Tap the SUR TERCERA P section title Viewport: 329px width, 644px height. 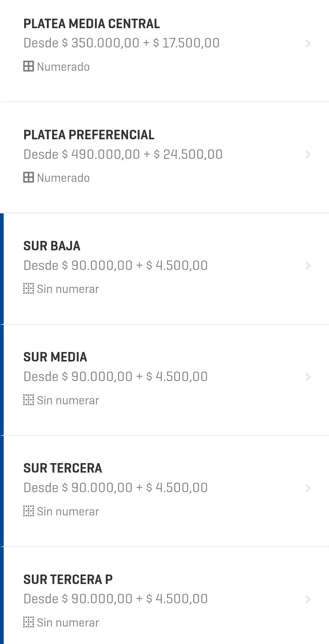click(x=68, y=579)
